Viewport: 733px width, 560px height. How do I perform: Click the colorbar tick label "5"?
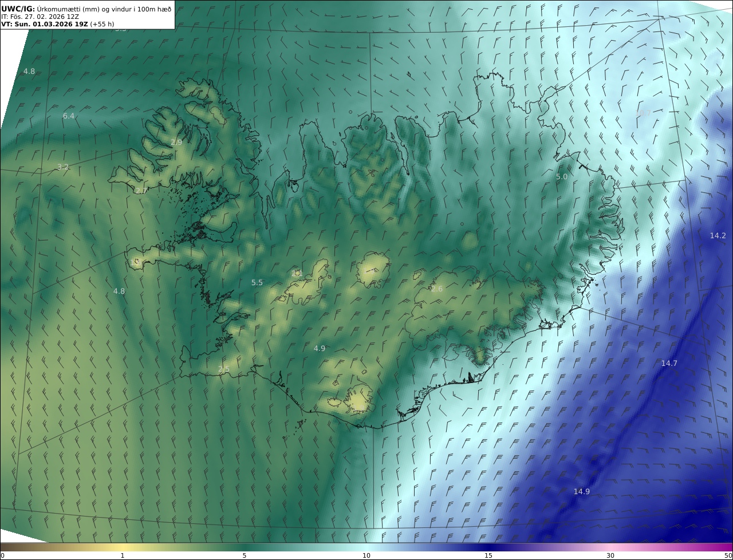click(x=245, y=555)
